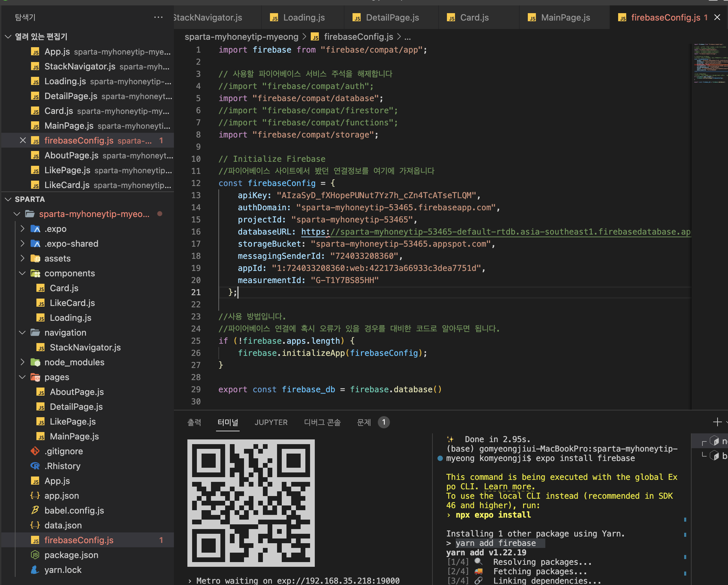Collapse the pages folder chevron
Screen dimensions: 728x585
coord(22,377)
